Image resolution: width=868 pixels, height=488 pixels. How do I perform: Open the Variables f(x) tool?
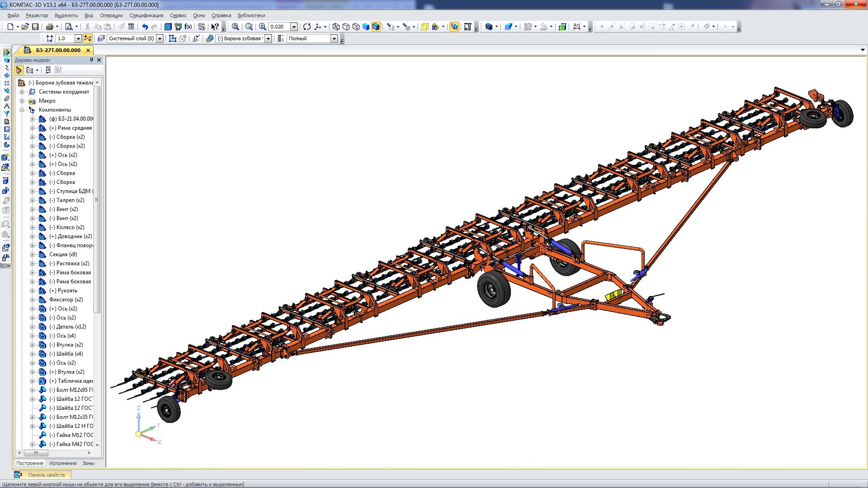(x=188, y=27)
